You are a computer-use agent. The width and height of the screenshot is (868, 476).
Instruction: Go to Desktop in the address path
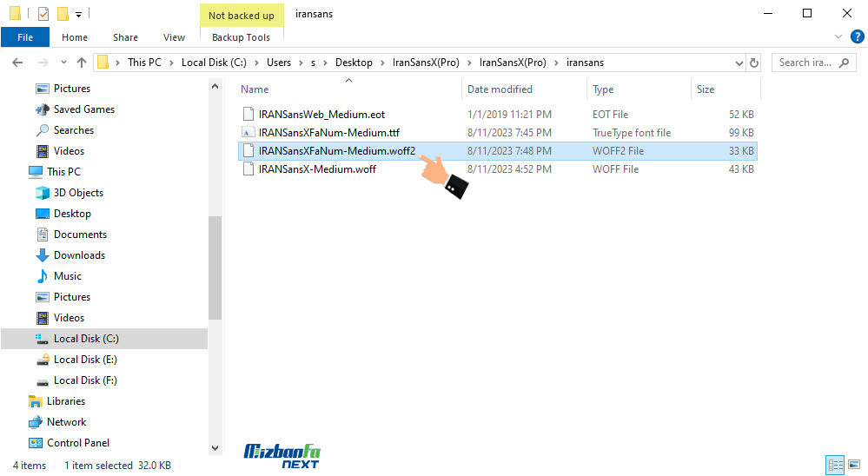(x=354, y=63)
